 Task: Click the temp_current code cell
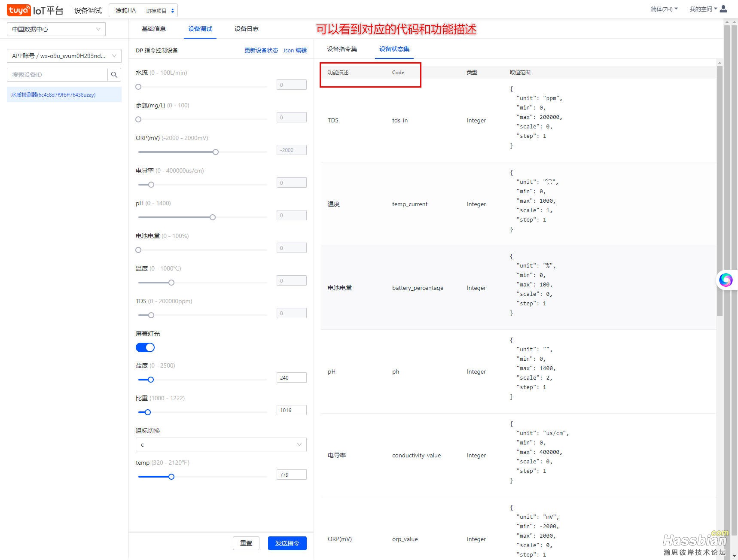tap(410, 204)
